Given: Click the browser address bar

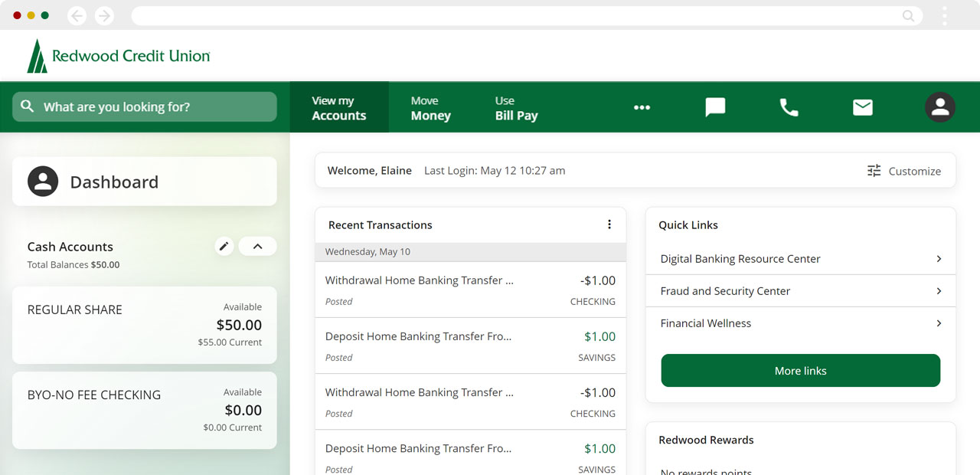Looking at the screenshot, I should 528,16.
